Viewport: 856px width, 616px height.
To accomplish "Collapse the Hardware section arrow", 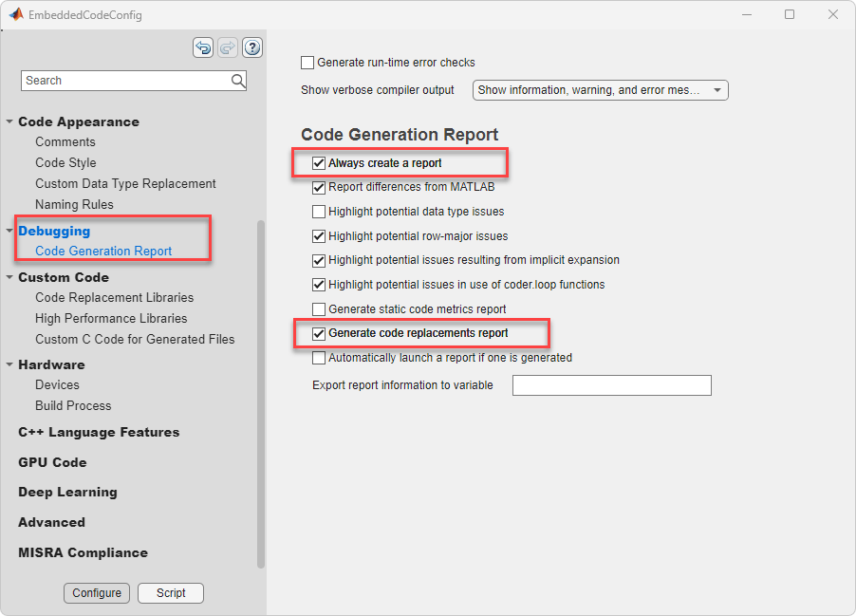I will (9, 364).
